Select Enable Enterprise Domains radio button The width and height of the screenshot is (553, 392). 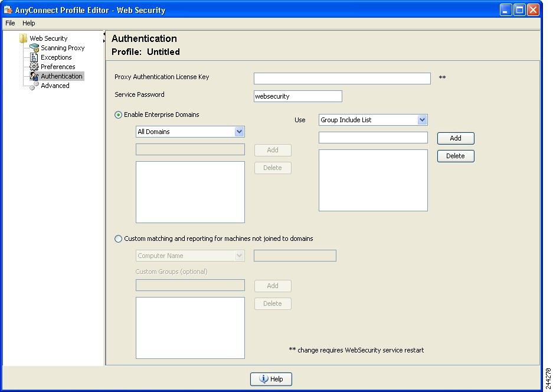coord(118,115)
